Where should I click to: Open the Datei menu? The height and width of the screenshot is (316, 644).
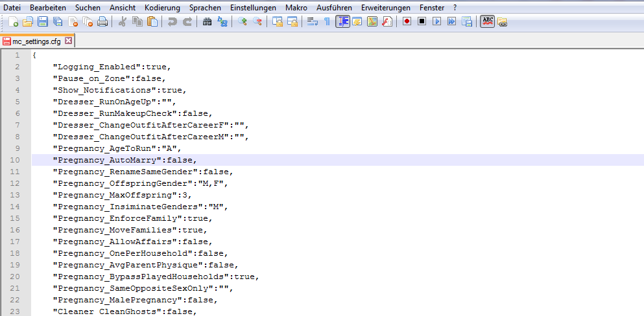click(x=12, y=8)
